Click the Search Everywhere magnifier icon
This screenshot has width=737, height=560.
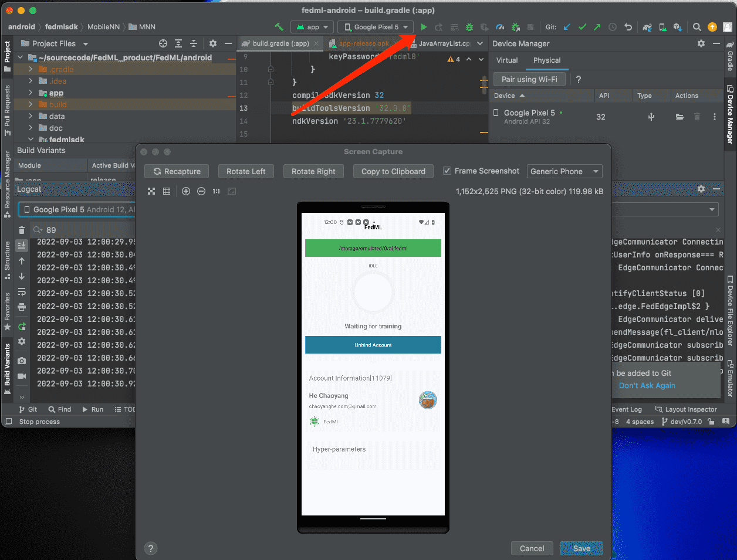(x=697, y=27)
